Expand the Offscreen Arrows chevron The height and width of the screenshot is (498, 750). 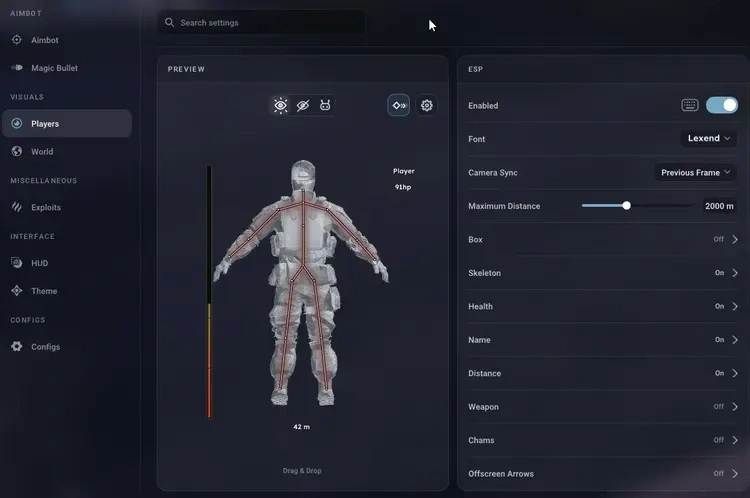coord(735,474)
